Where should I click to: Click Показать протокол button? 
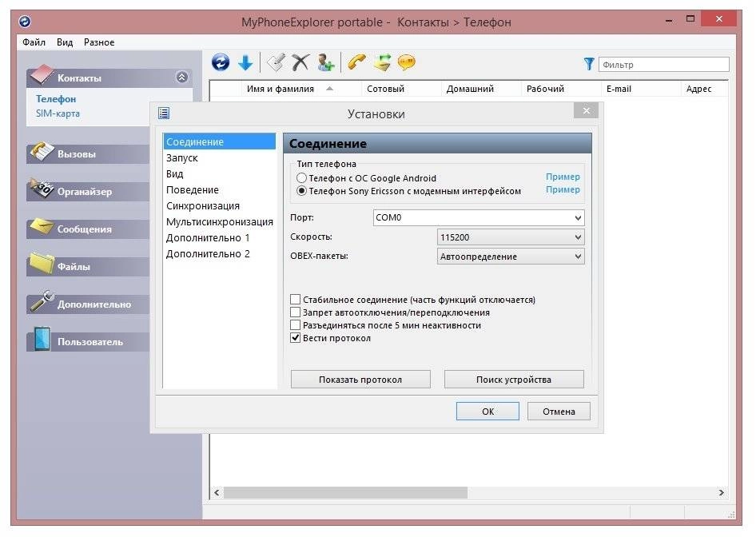(x=360, y=380)
